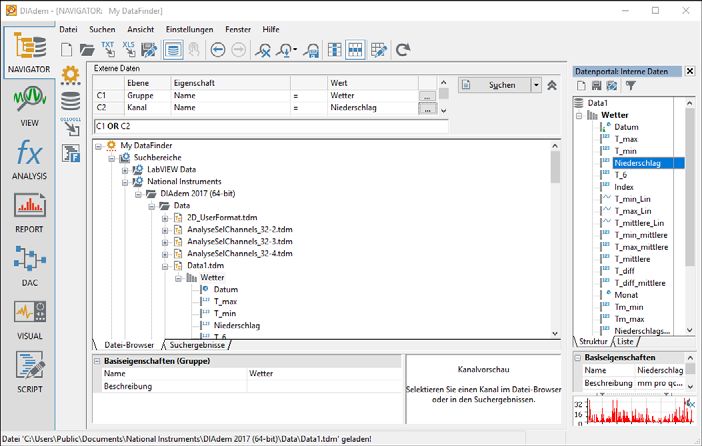The image size is (702, 446).
Task: Click the XLS import toolbar icon
Action: [x=129, y=50]
